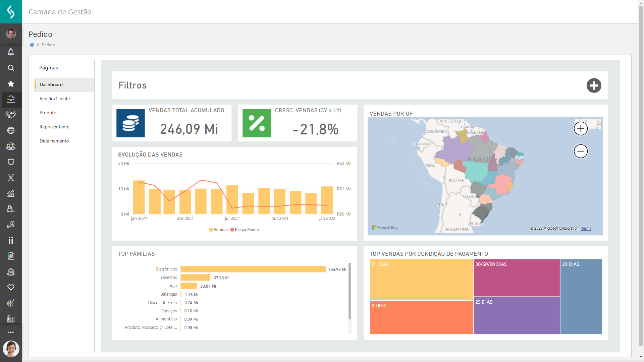Screen dimensions: 644x362
Task: Open favorites star icon in sidebar
Action: (11, 84)
